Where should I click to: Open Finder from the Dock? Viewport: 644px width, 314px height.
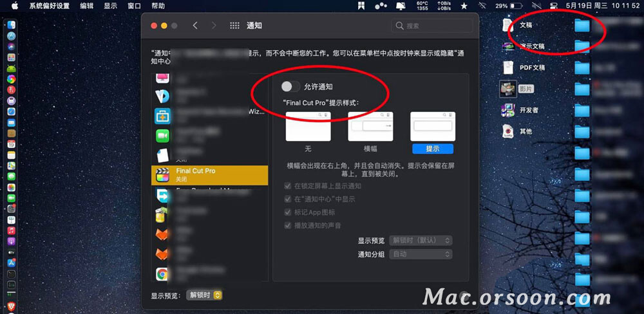tap(11, 25)
